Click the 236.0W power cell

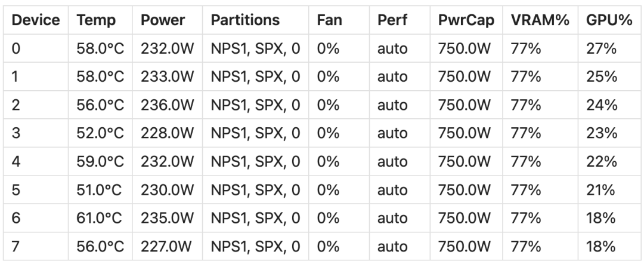(x=167, y=105)
